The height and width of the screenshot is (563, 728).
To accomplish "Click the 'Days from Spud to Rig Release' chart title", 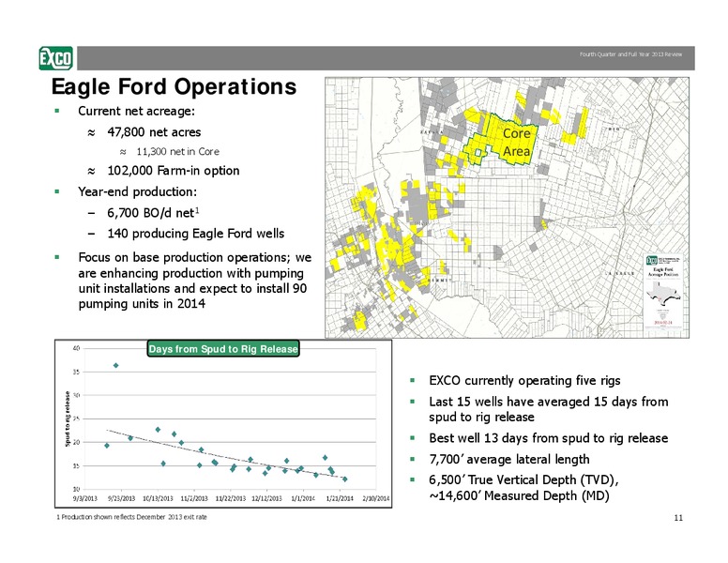I will [x=223, y=349].
